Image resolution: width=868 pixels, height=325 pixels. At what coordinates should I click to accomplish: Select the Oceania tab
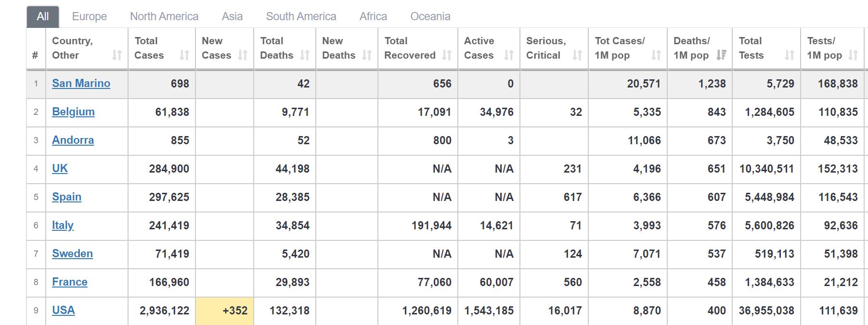(x=430, y=16)
